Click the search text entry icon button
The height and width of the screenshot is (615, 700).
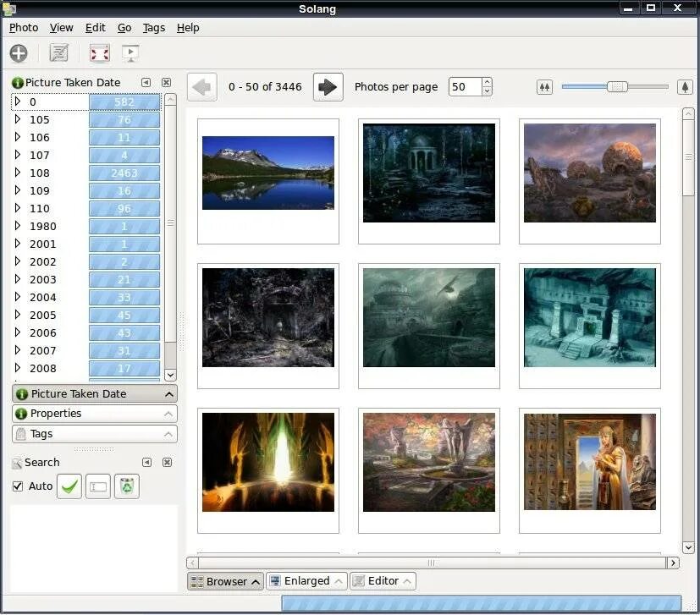[98, 486]
